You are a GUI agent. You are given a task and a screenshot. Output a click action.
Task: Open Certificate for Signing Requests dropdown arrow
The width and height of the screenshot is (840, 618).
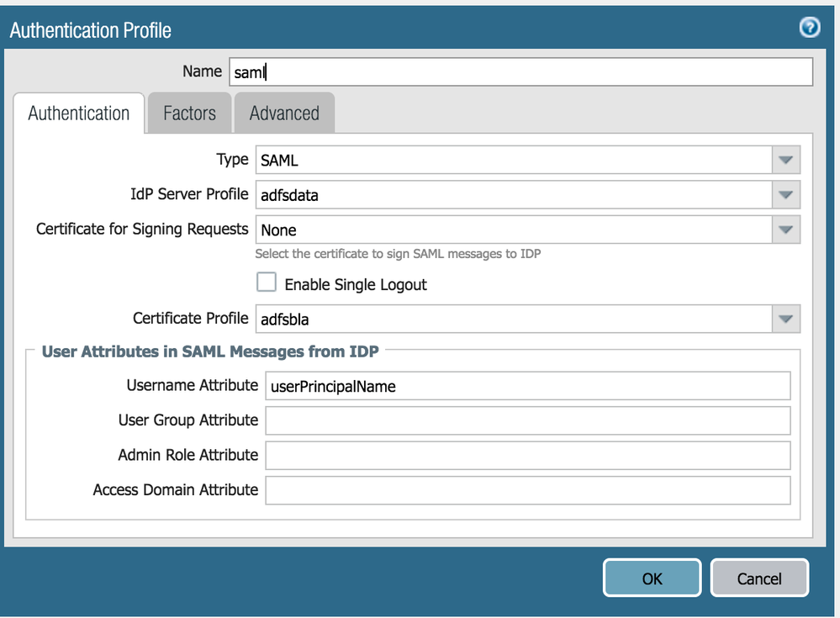[785, 230]
